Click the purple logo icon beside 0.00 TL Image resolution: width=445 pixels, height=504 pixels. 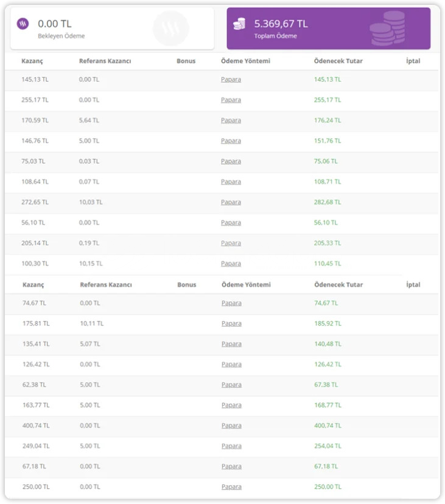tap(23, 24)
